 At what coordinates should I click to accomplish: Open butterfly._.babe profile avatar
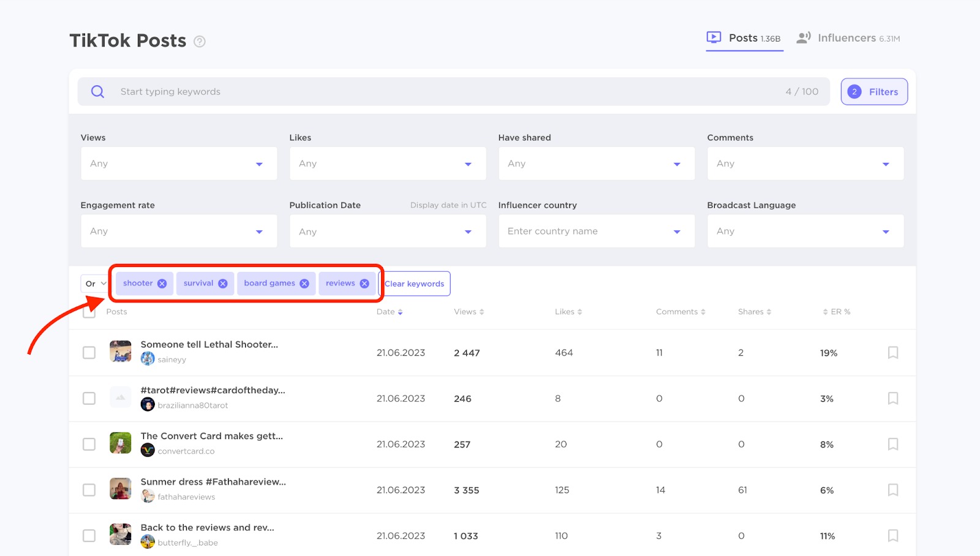148,542
